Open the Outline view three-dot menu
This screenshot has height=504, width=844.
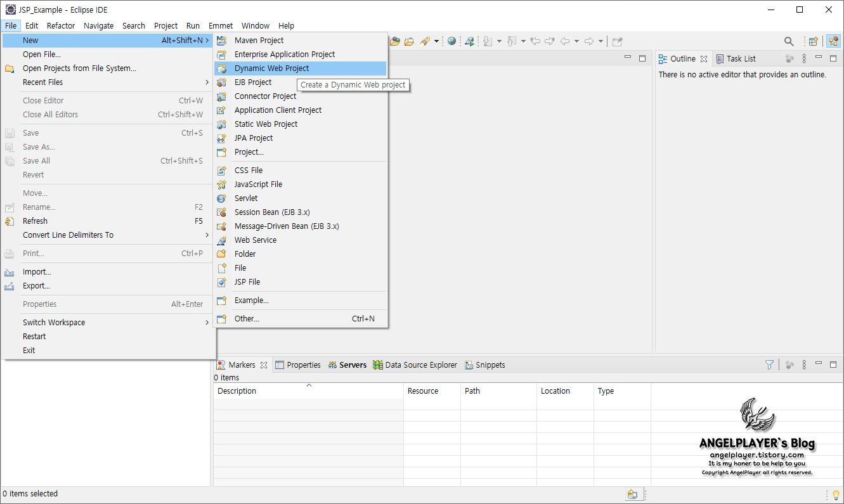804,58
